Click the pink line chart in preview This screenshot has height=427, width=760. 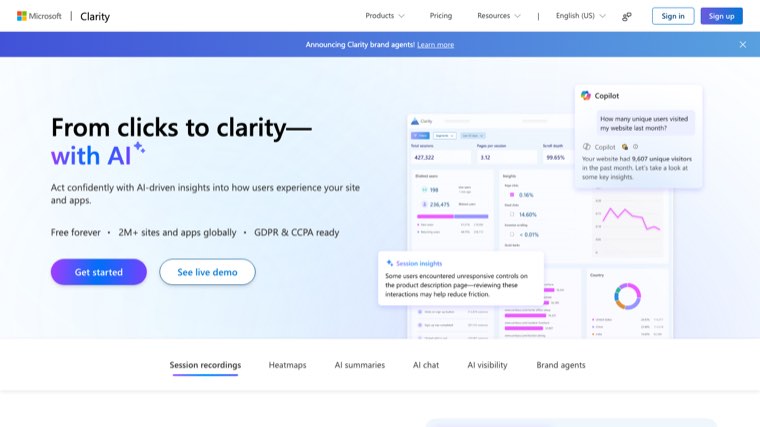pyautogui.click(x=631, y=220)
